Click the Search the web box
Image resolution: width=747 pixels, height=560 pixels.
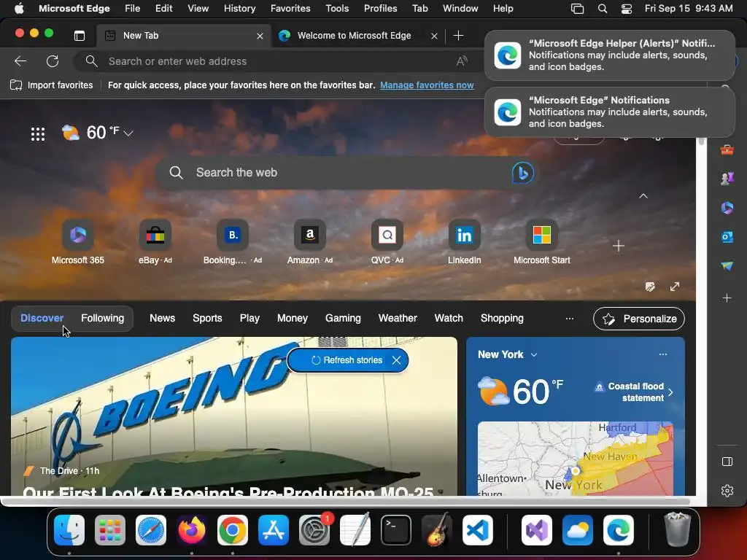click(x=347, y=173)
